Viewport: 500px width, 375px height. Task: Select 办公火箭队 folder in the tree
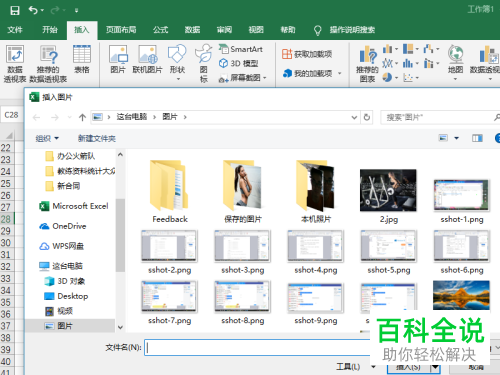point(70,156)
